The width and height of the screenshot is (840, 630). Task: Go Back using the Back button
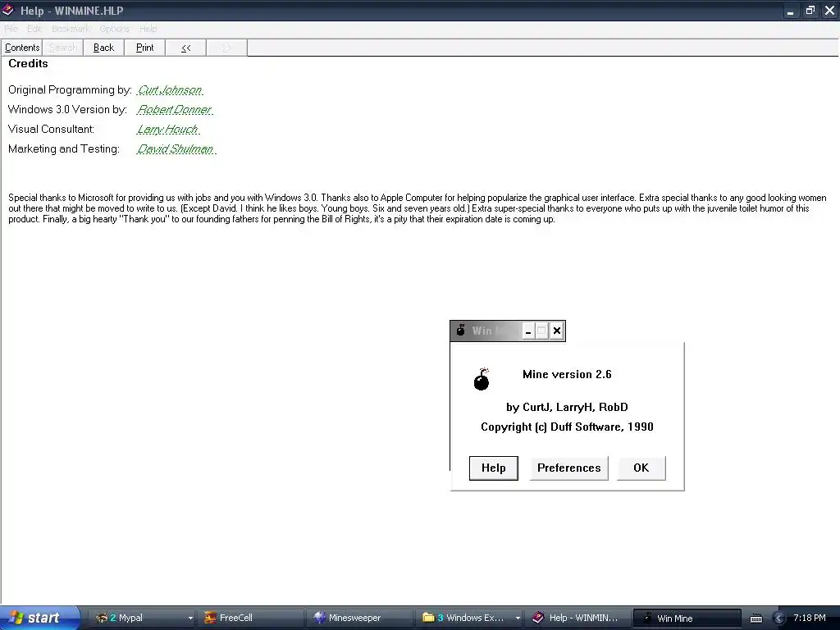tap(104, 48)
